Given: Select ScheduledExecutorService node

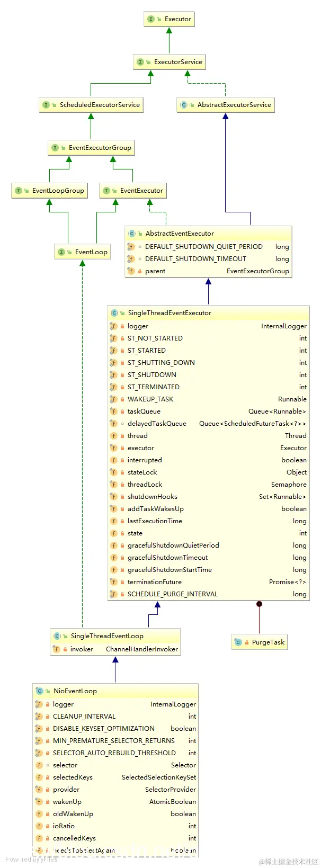Looking at the screenshot, I should [x=91, y=105].
